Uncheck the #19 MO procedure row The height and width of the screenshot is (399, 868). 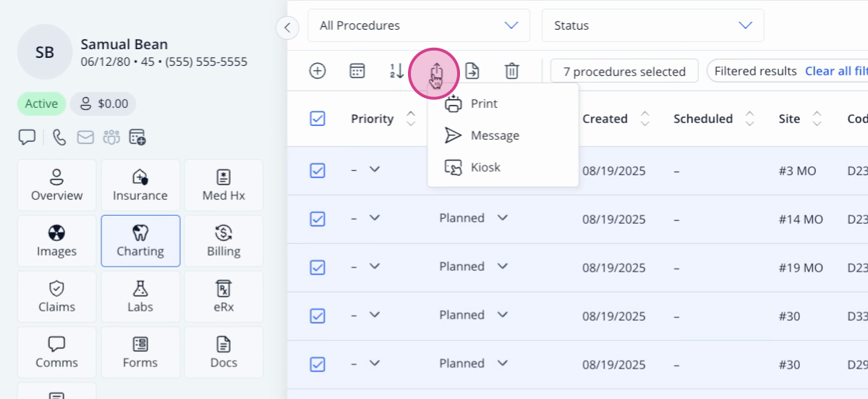(318, 267)
